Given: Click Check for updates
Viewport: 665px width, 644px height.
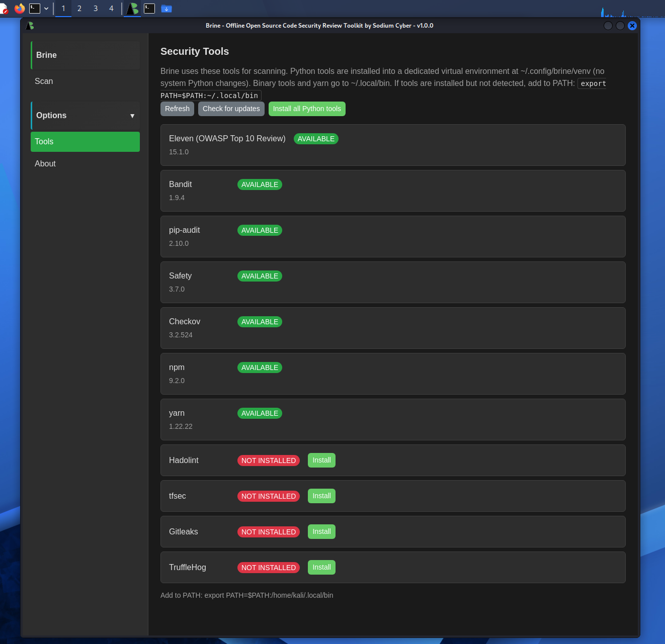Looking at the screenshot, I should (231, 109).
